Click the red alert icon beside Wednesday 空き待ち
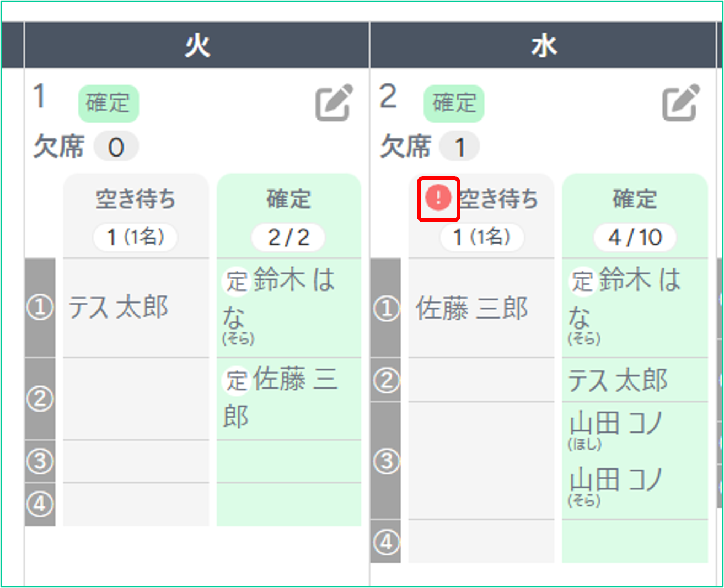Image resolution: width=724 pixels, height=588 pixels. (x=438, y=198)
